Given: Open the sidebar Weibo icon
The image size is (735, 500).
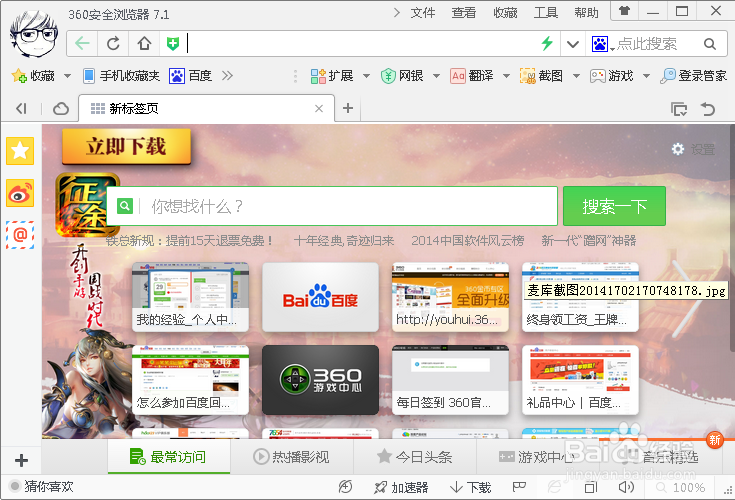Looking at the screenshot, I should tap(20, 193).
